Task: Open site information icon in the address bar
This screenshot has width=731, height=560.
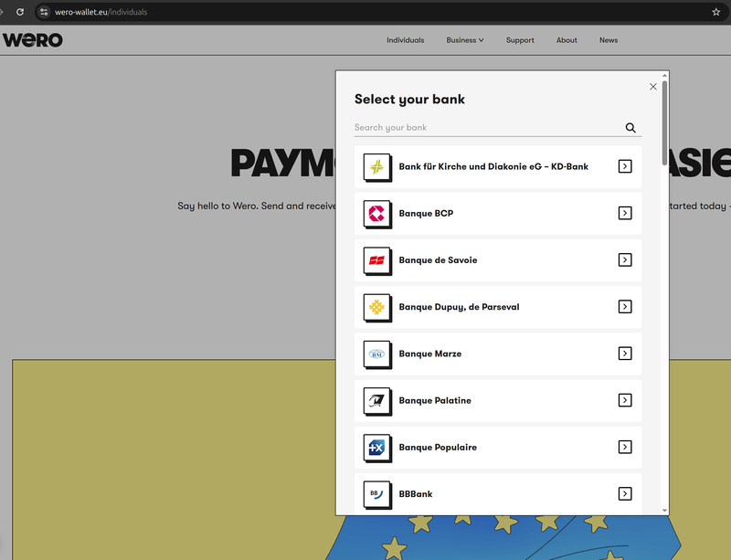Action: pos(44,12)
